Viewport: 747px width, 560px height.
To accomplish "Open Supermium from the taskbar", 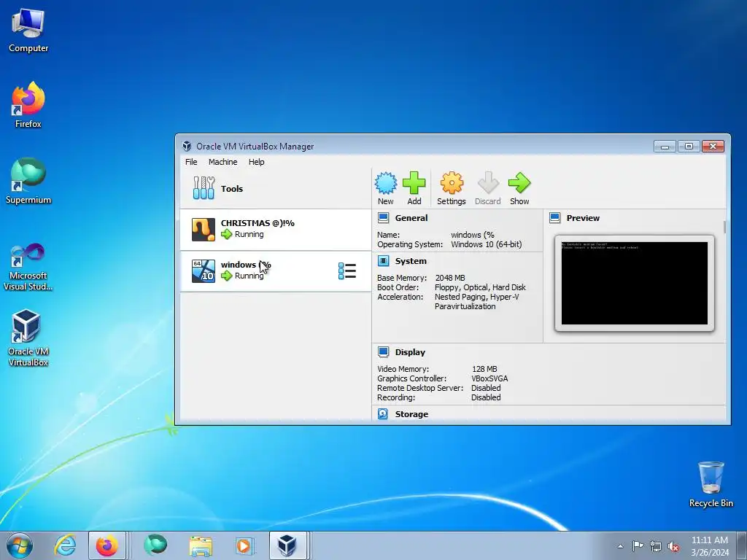I will click(x=155, y=545).
